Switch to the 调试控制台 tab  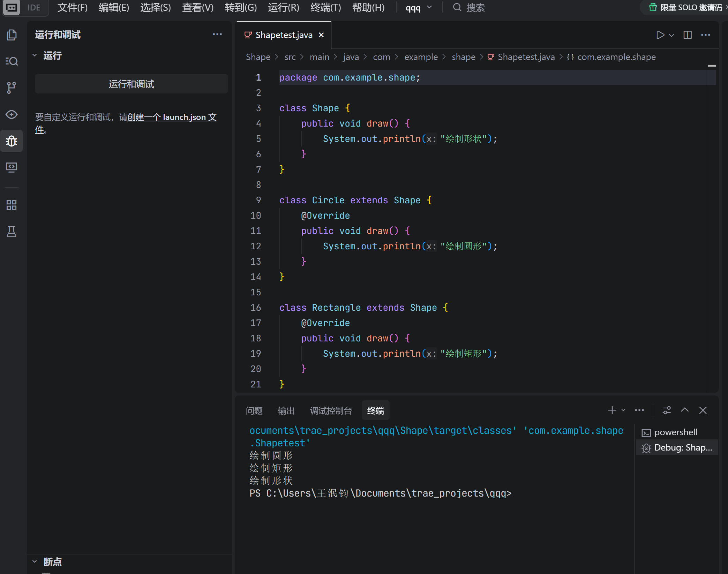(x=330, y=411)
